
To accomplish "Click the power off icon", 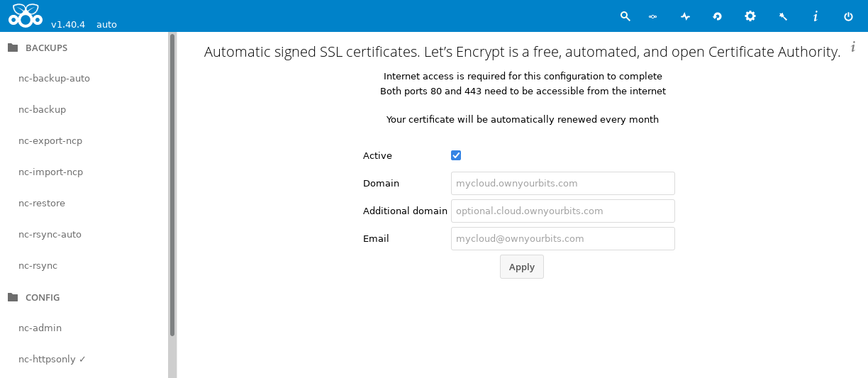I will click(x=848, y=16).
